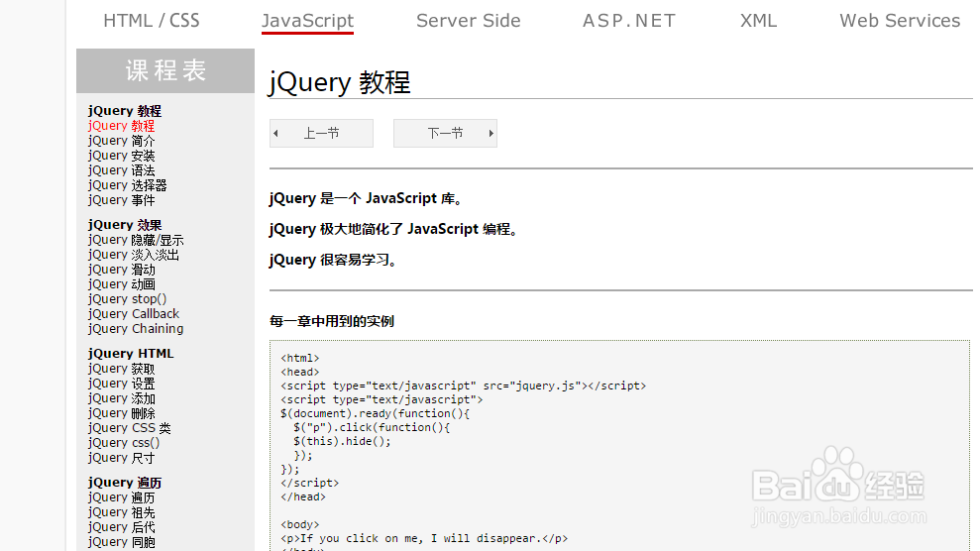Image resolution: width=980 pixels, height=551 pixels.
Task: Open jQuery 添加 link
Action: pyautogui.click(x=121, y=398)
